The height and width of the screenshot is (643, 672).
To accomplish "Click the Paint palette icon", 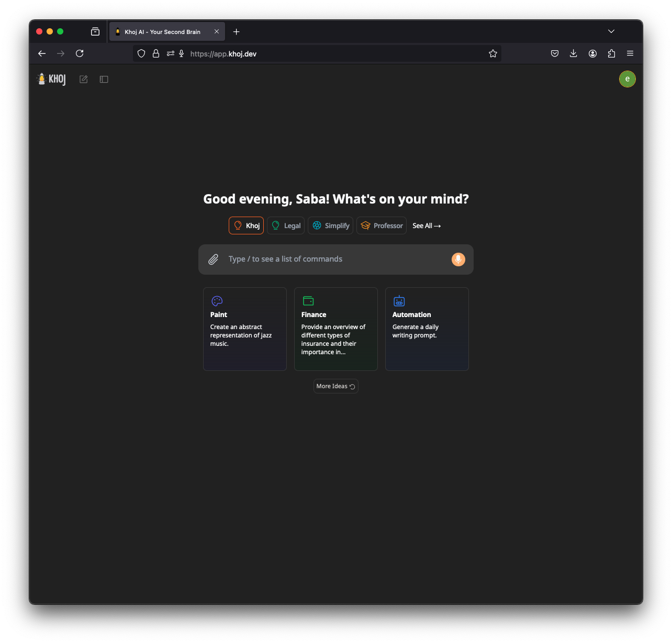I will pos(216,301).
